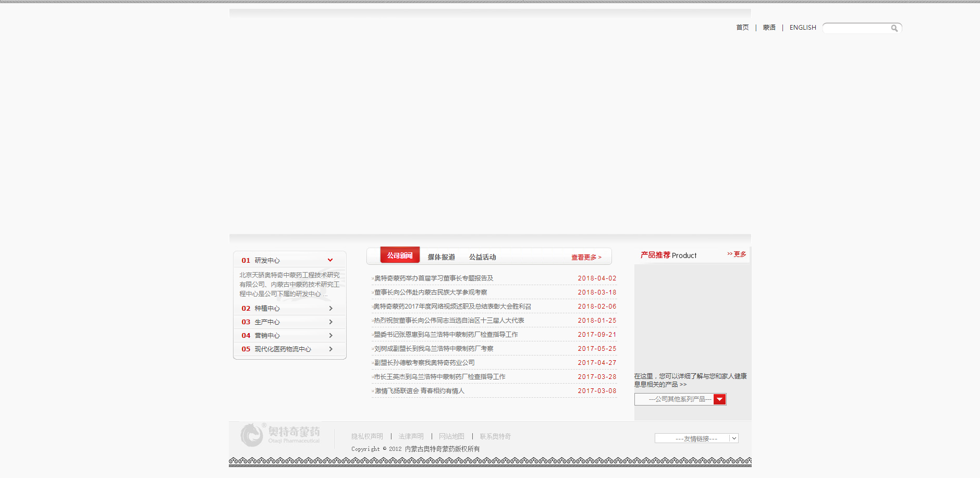Image resolution: width=980 pixels, height=478 pixels.
Task: Open the 友情链接 dropdown list
Action: pyautogui.click(x=696, y=438)
